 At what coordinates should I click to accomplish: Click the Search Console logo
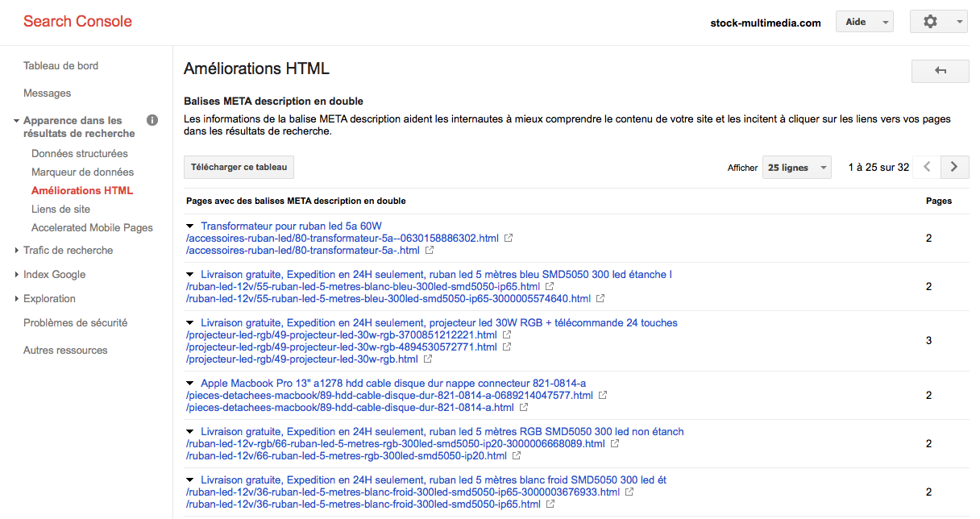[x=77, y=22]
